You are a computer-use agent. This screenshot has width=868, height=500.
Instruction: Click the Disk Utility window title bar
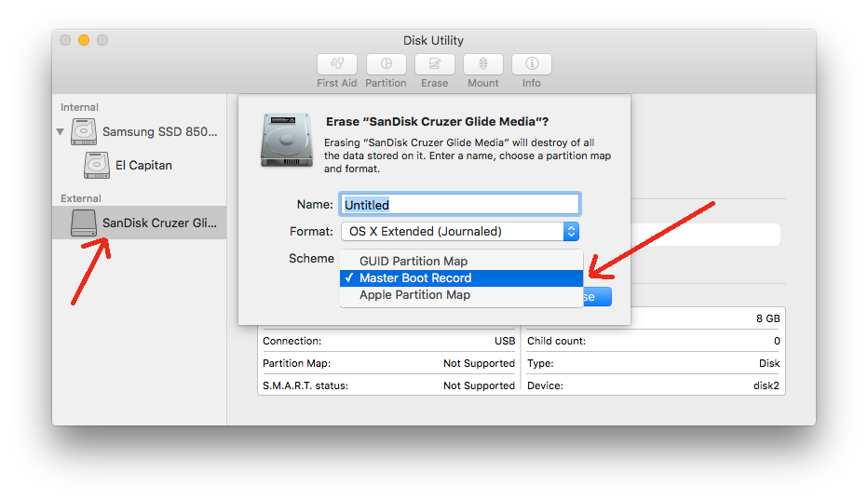[x=433, y=40]
